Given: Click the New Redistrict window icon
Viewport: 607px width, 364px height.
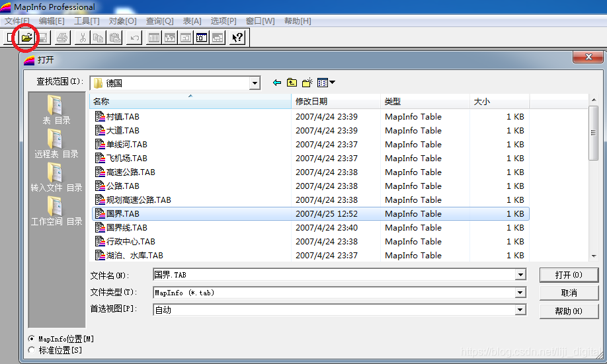Looking at the screenshot, I should (x=218, y=38).
